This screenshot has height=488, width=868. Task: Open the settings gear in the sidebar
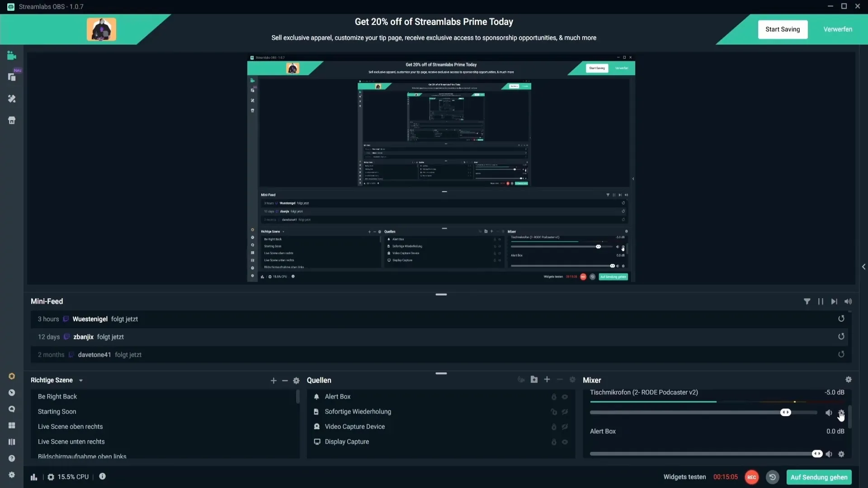12,475
